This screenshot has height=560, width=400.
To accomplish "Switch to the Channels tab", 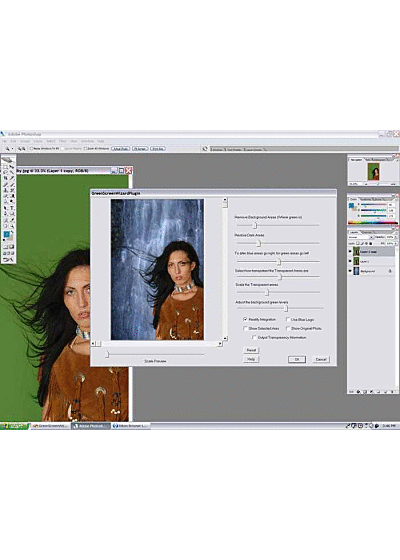I will pyautogui.click(x=368, y=232).
